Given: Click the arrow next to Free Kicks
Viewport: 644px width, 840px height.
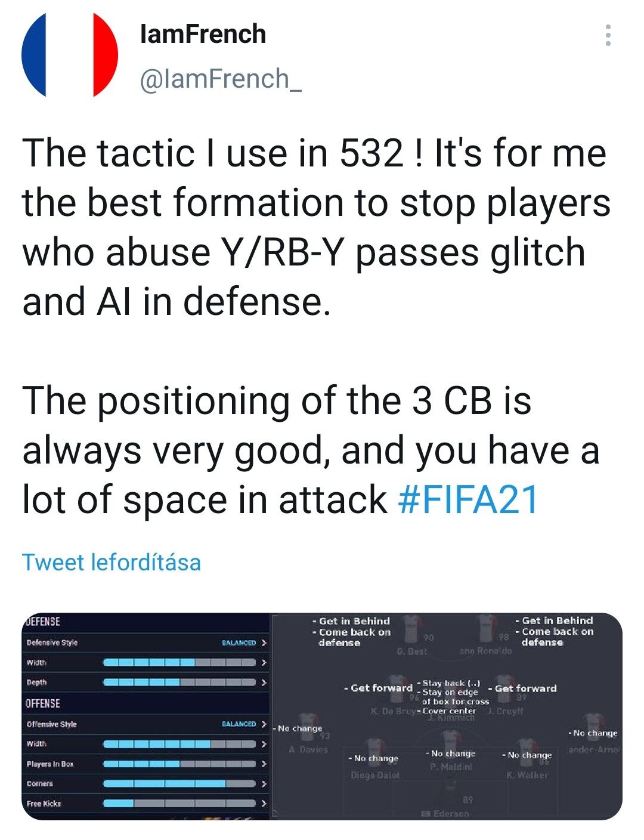Looking at the screenshot, I should [x=264, y=803].
